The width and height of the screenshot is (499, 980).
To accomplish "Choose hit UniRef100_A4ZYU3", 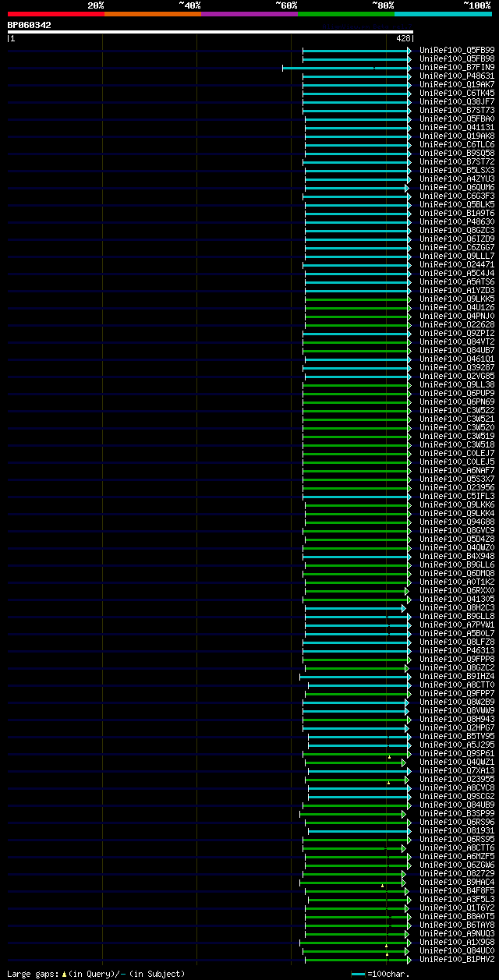I will tap(457, 179).
